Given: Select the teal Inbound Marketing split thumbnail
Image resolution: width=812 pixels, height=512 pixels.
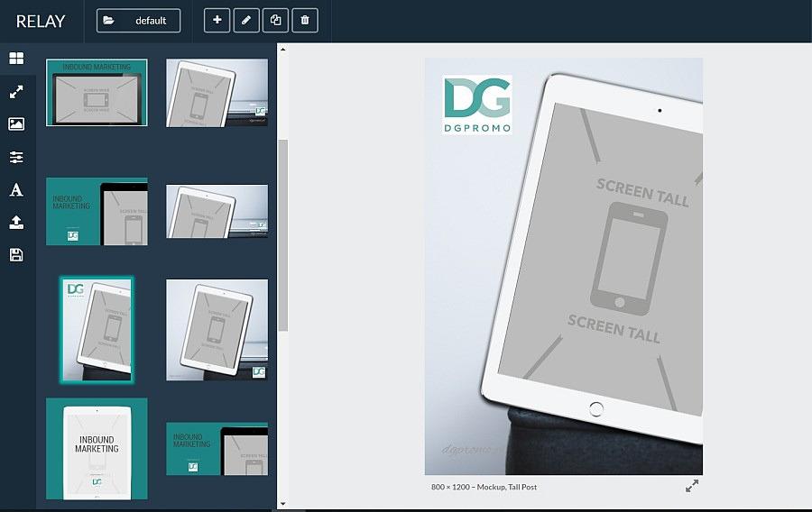Looking at the screenshot, I should click(97, 212).
